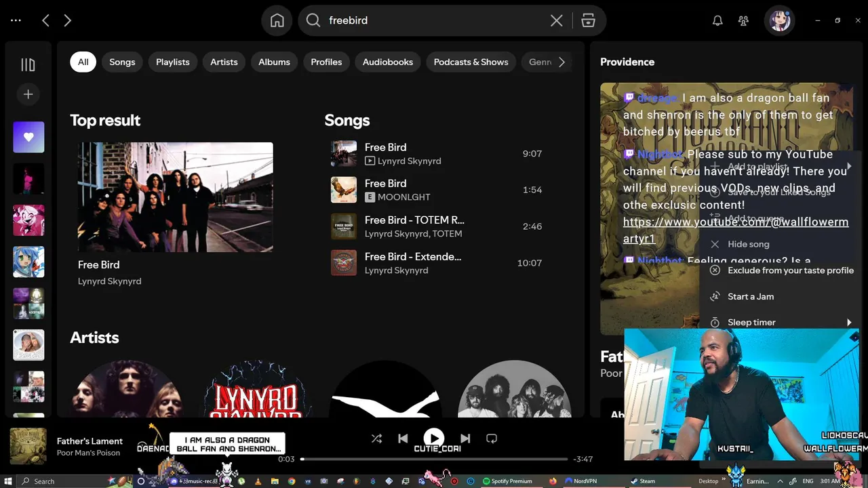Switch to Spotify Premium taskbar item
868x488 pixels.
(x=508, y=481)
